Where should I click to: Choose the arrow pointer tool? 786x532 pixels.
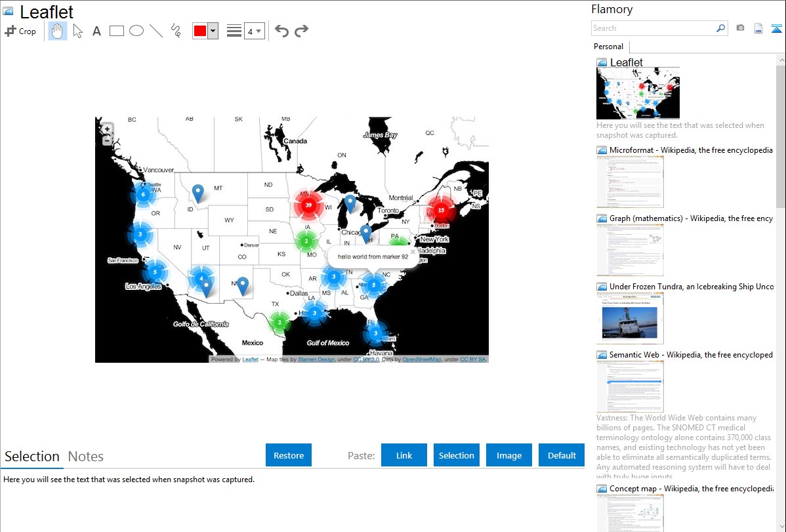[x=77, y=31]
